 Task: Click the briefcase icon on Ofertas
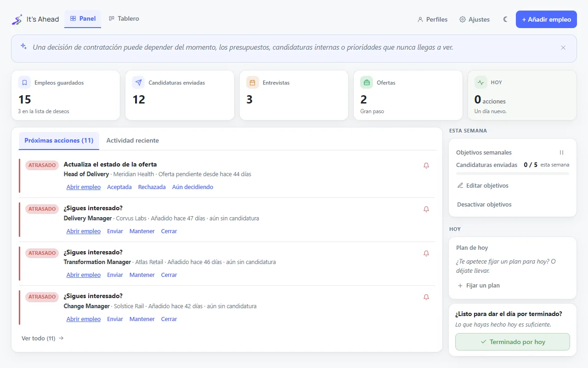367,83
